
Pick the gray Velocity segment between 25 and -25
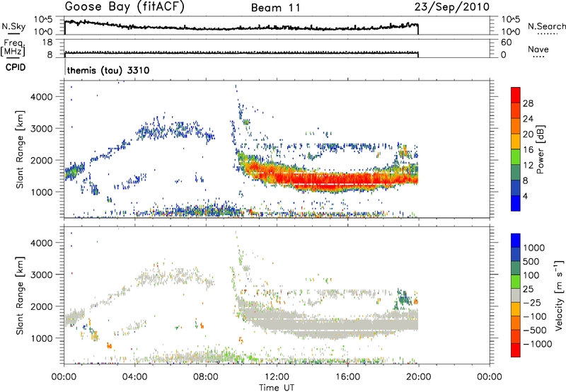point(516,295)
